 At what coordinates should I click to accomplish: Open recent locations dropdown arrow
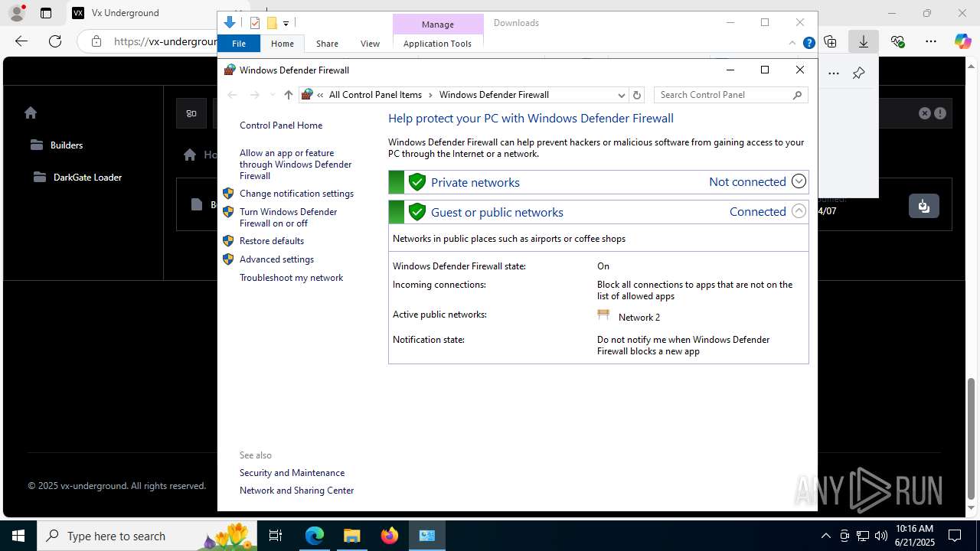(x=272, y=95)
